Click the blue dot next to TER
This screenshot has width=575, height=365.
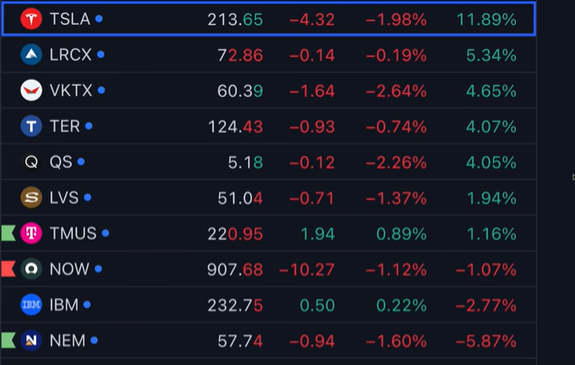(x=89, y=126)
